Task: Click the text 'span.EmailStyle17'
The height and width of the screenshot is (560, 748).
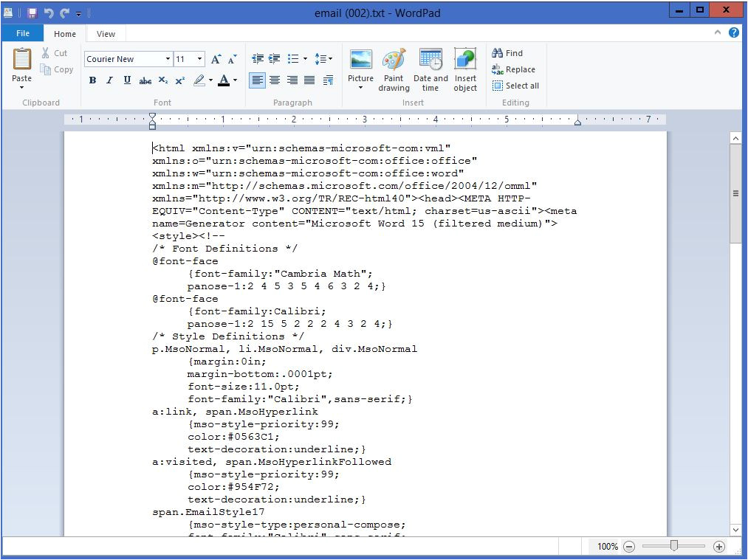Action: coord(208,512)
